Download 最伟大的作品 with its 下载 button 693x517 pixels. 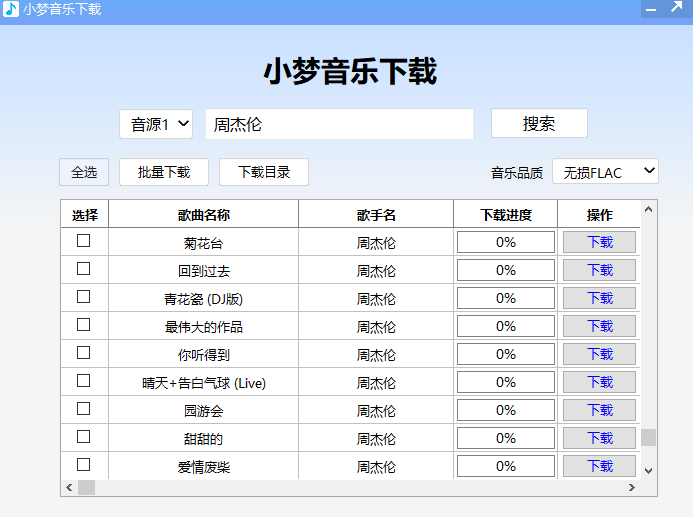pos(599,326)
